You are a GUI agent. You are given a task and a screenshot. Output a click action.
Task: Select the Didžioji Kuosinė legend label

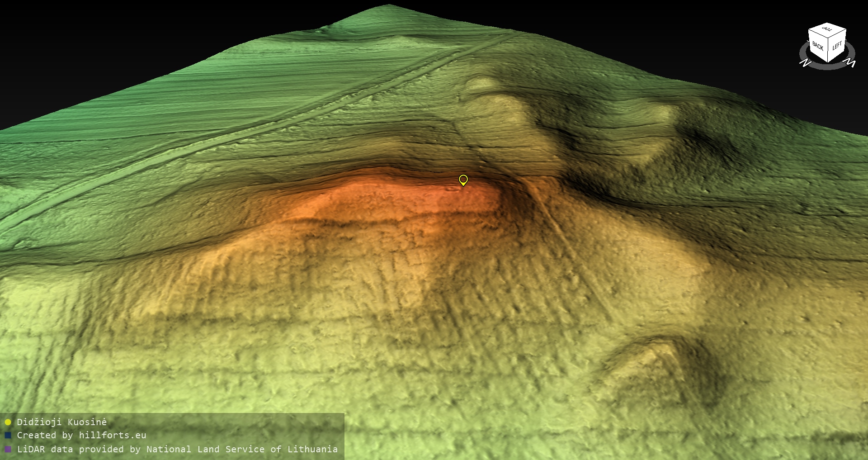(x=62, y=422)
